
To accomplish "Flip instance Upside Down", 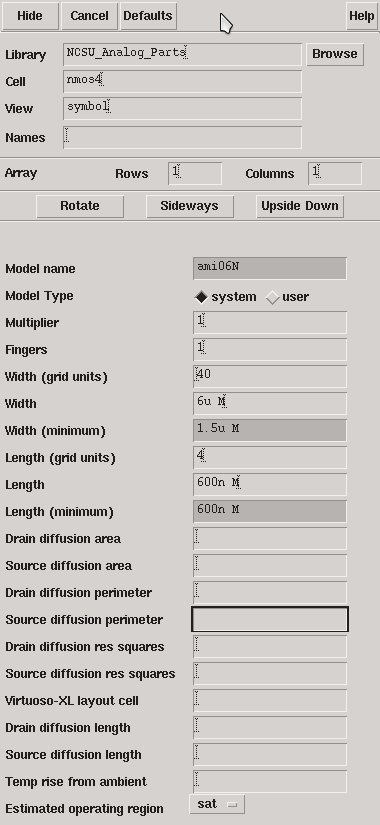I will pos(299,206).
